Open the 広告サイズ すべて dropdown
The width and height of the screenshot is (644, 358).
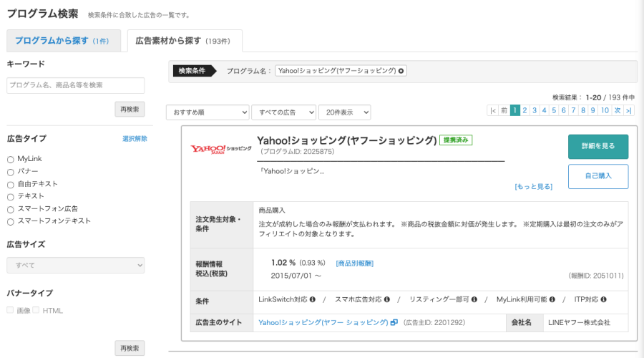coord(76,266)
